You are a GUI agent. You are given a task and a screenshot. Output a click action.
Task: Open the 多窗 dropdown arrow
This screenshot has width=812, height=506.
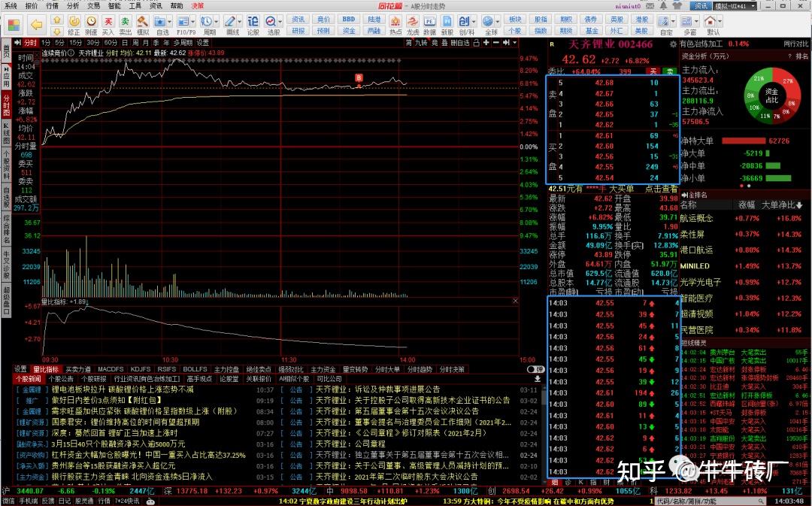click(695, 22)
